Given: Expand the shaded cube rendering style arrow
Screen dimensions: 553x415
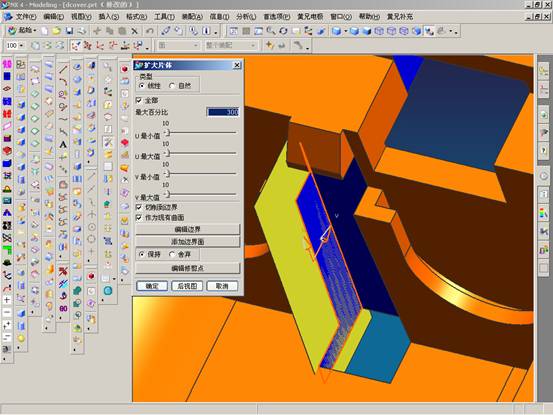Looking at the screenshot, I should [x=346, y=31].
